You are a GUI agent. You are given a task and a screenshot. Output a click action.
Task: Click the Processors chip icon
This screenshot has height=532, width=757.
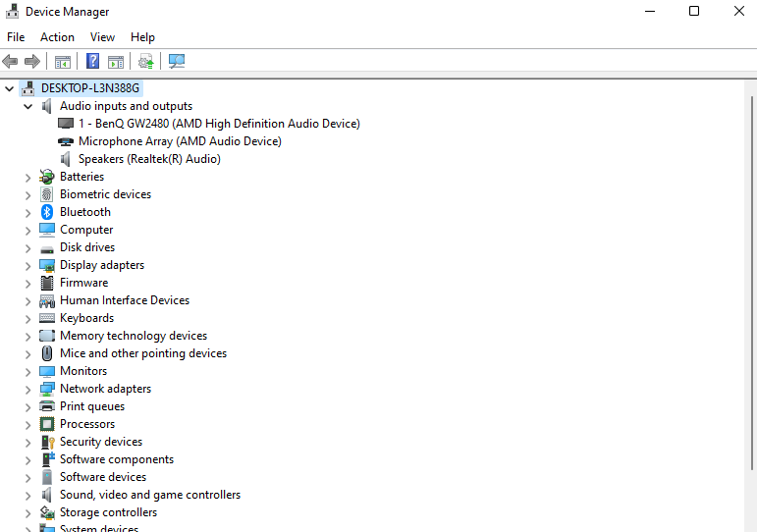[47, 424]
